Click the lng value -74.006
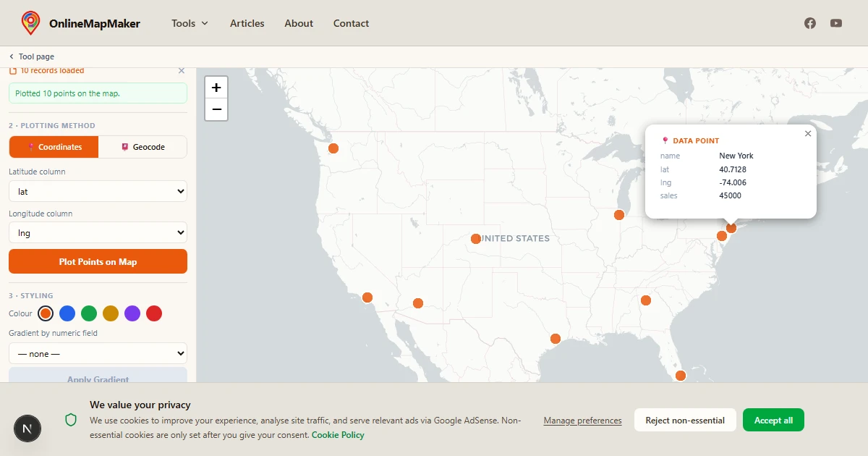Screen dimensions: 868x456 [733, 182]
